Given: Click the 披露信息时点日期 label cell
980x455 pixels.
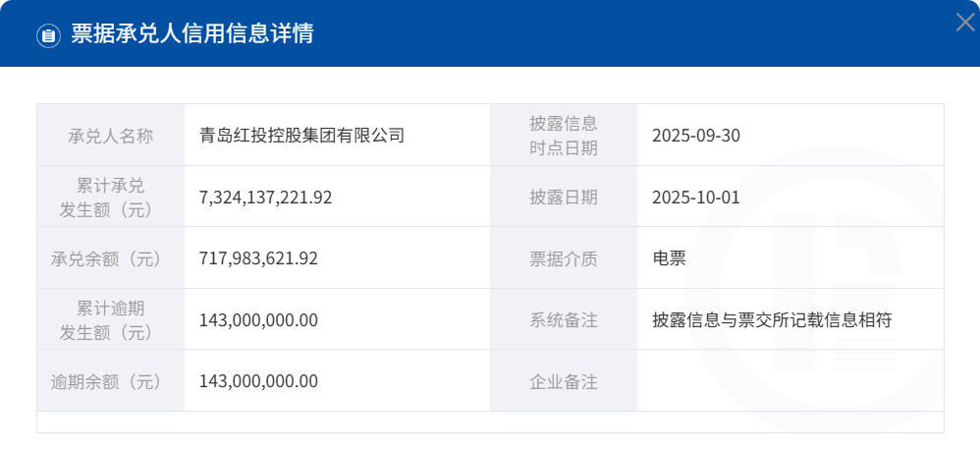Looking at the screenshot, I should coord(564,136).
